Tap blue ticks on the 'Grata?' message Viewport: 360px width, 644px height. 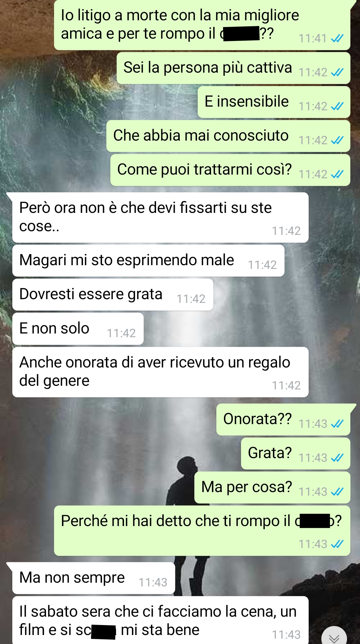point(337,458)
